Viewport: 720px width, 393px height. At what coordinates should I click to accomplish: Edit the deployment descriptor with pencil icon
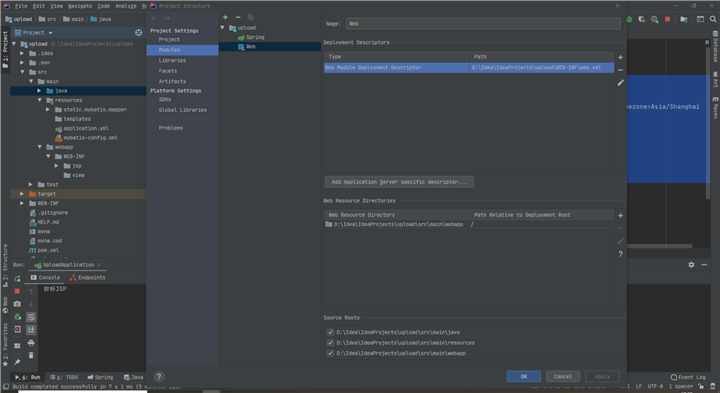click(620, 83)
